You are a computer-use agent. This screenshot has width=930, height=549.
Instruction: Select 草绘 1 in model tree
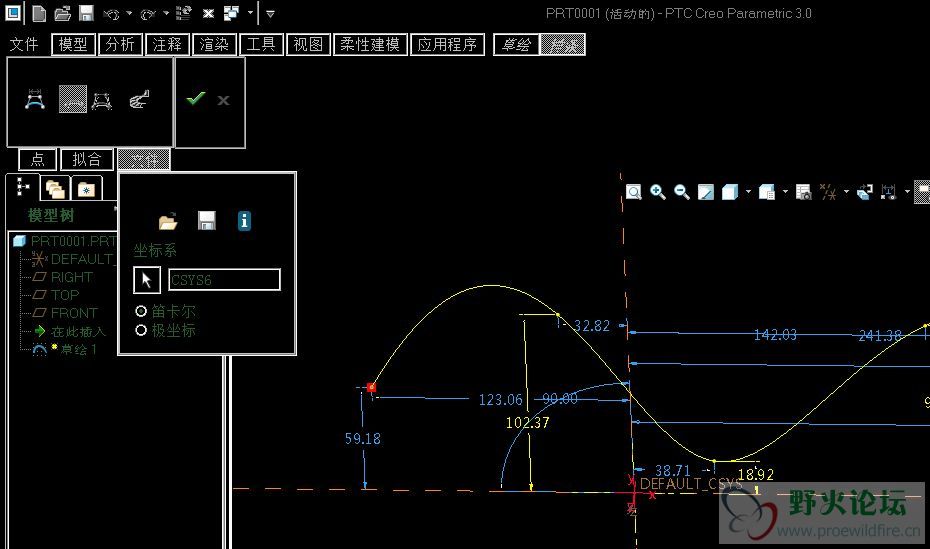[64, 349]
